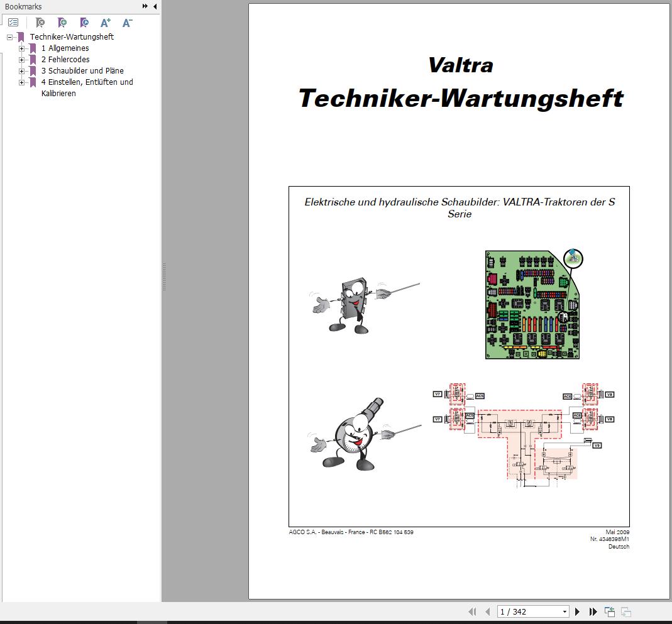Open the page number dropdown arrow
The height and width of the screenshot is (624, 672).
coord(565,611)
